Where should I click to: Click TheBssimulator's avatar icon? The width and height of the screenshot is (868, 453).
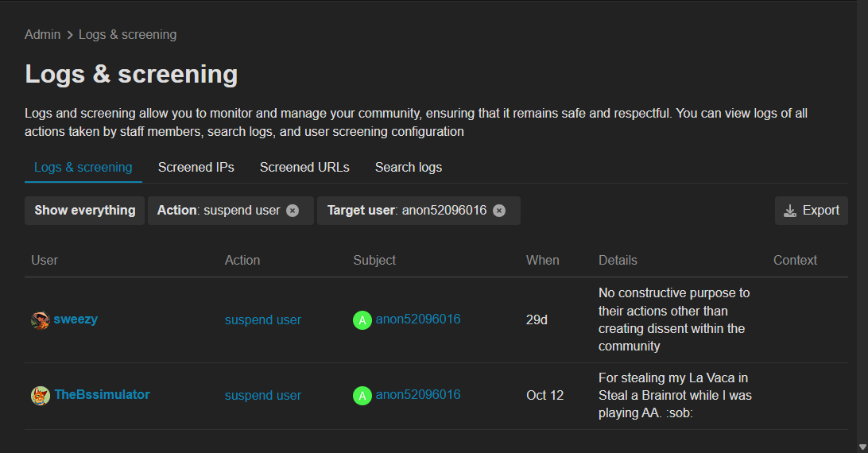40,395
